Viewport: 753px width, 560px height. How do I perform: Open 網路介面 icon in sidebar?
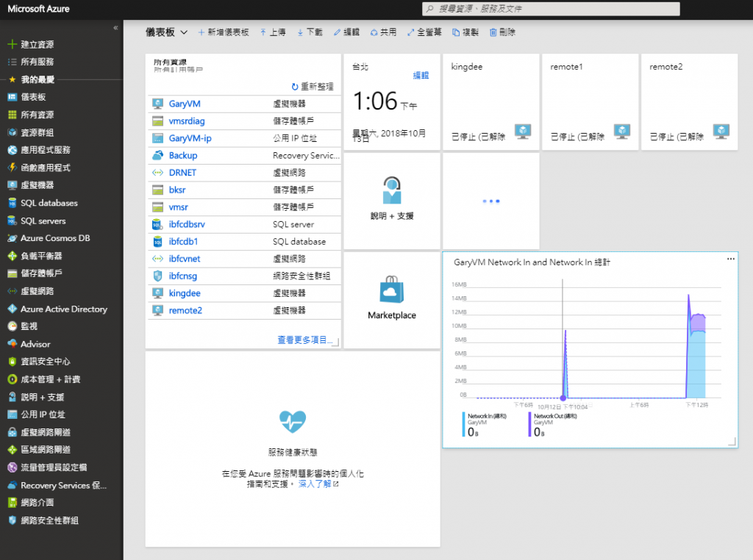(x=13, y=503)
